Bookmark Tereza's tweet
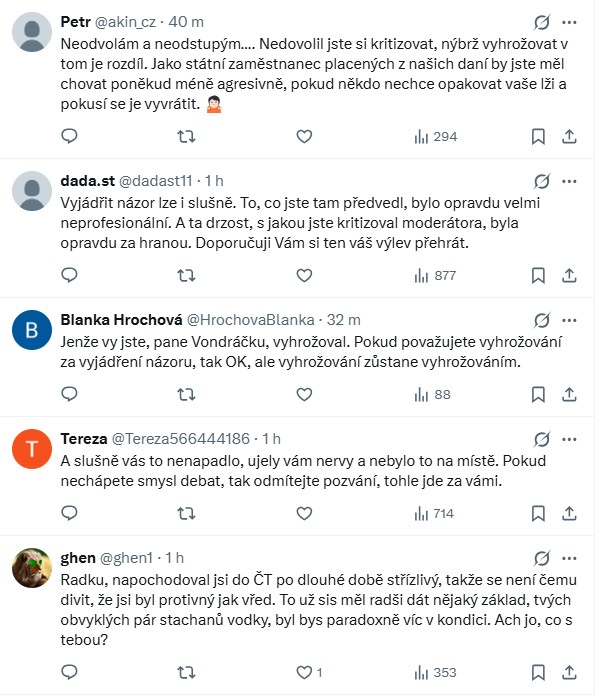The image size is (608, 696). pyautogui.click(x=538, y=514)
